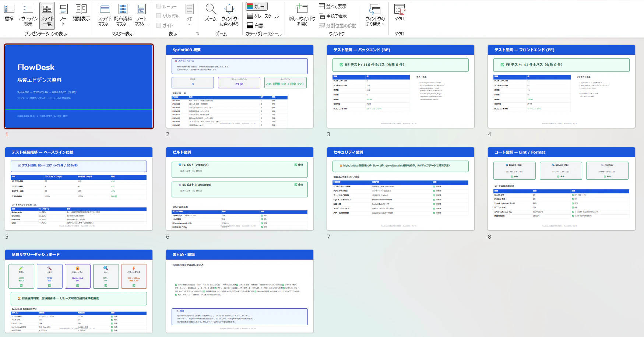This screenshot has height=337, width=644.
Task: Cascade windows with 重ねて表示
Action: [333, 16]
